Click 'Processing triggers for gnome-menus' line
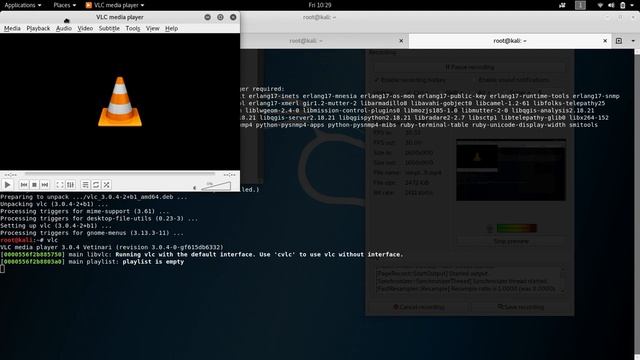This screenshot has width=640, height=360. point(92,233)
